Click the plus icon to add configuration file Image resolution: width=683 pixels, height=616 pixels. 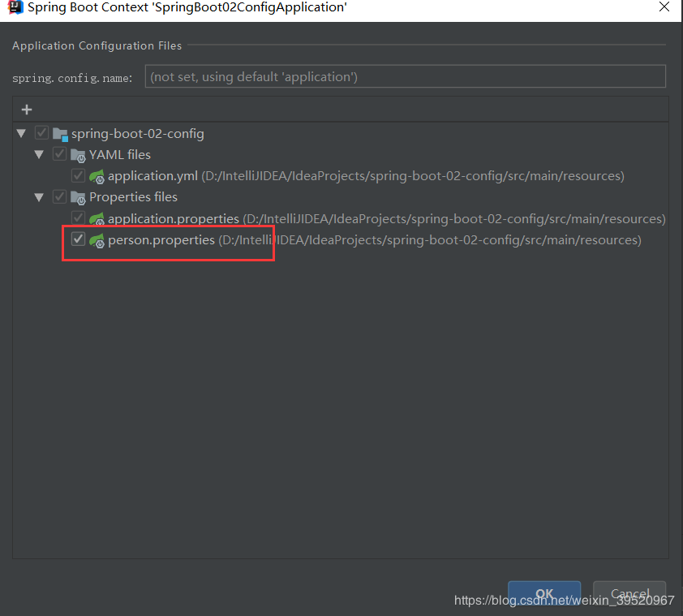click(x=27, y=110)
